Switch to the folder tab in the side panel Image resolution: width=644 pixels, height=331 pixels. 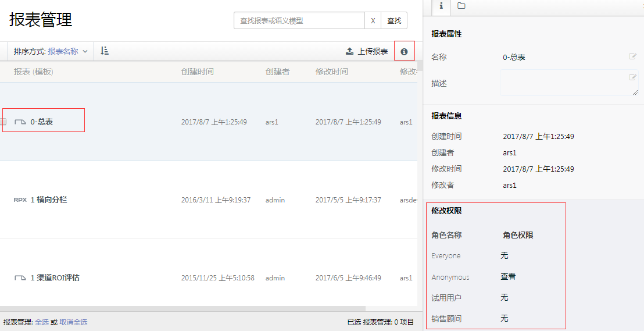pyautogui.click(x=461, y=6)
